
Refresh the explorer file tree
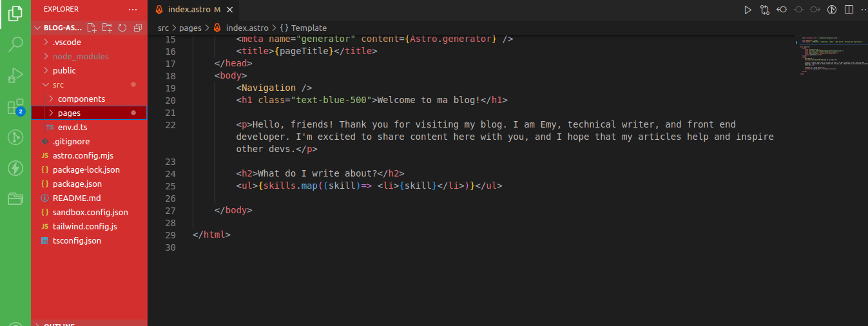pos(122,28)
